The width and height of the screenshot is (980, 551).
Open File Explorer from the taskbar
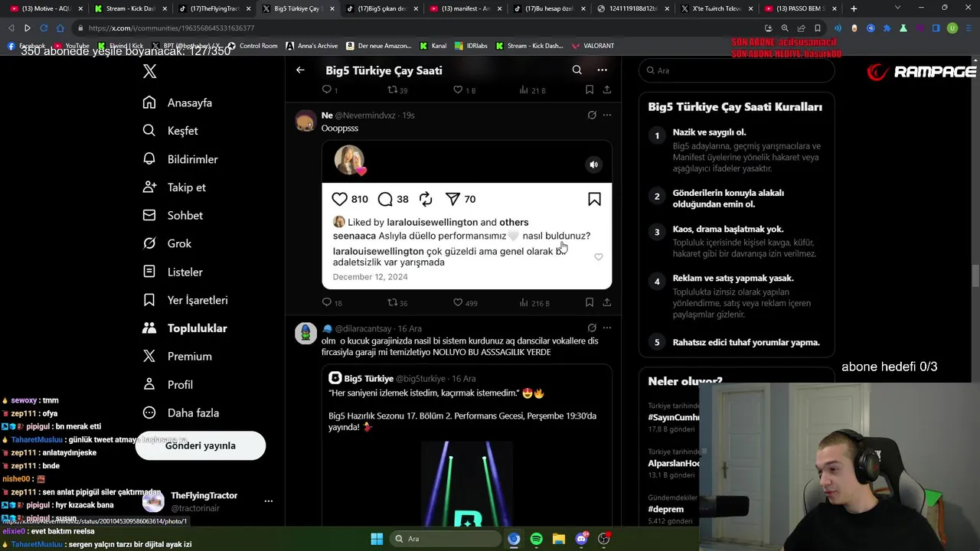[x=559, y=539]
